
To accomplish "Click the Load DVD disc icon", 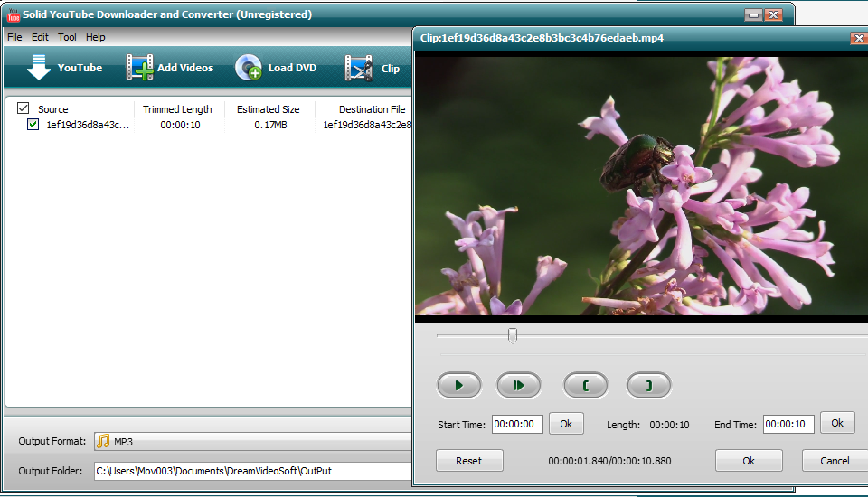I will (249, 68).
